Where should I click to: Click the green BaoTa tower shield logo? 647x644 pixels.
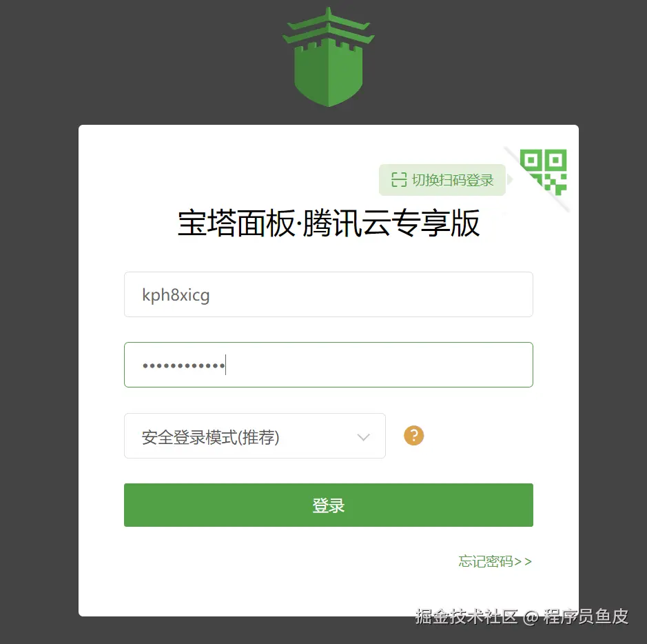(x=329, y=57)
